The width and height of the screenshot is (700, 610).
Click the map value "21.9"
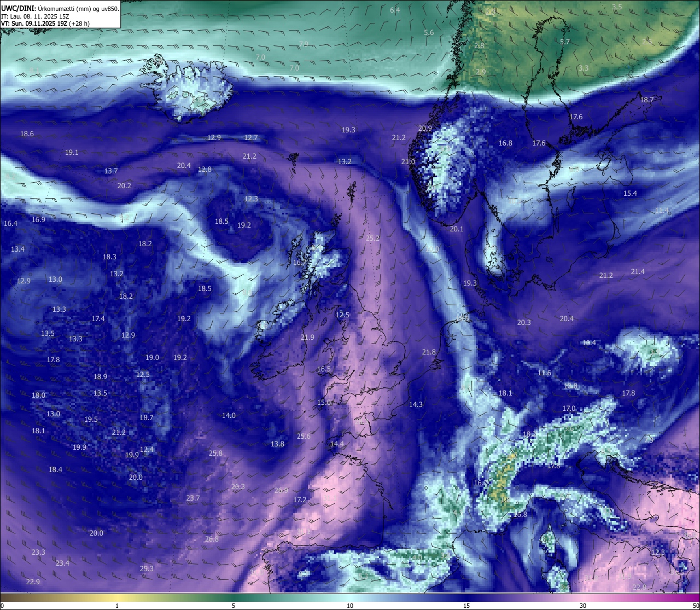click(x=307, y=337)
